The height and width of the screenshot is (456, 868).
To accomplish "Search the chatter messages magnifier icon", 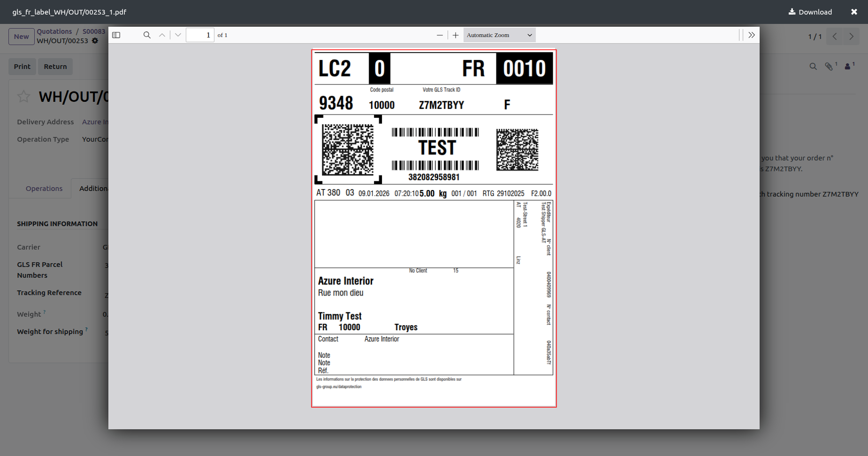I will click(813, 67).
